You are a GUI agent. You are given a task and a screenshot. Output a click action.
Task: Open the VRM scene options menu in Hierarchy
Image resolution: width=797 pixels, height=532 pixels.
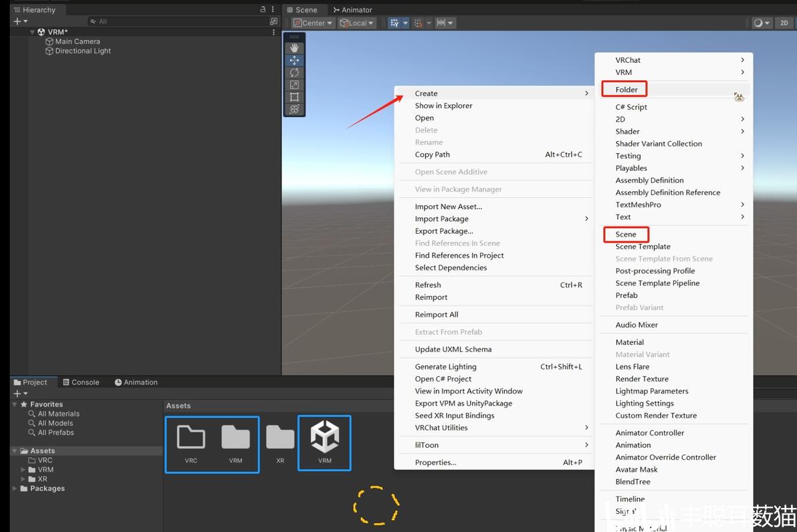pos(273,31)
